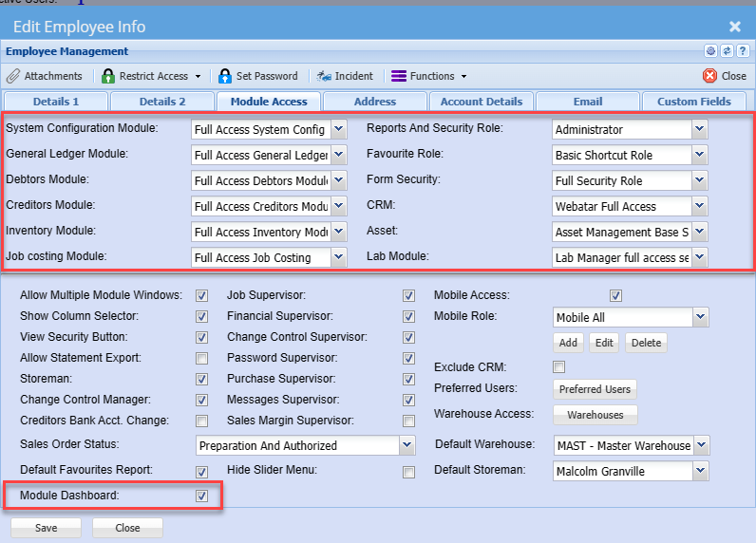The width and height of the screenshot is (756, 543).
Task: Open the Sales Order Status dropdown
Action: click(x=407, y=445)
